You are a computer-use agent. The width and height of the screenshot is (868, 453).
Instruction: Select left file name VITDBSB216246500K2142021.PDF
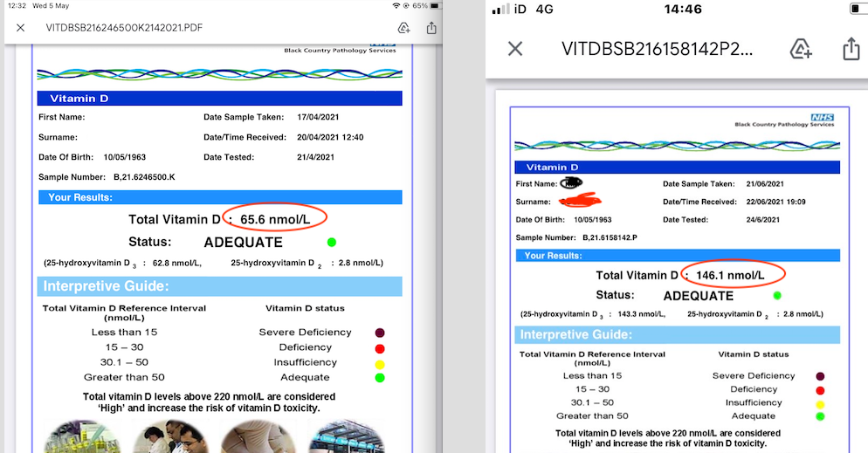click(x=124, y=28)
